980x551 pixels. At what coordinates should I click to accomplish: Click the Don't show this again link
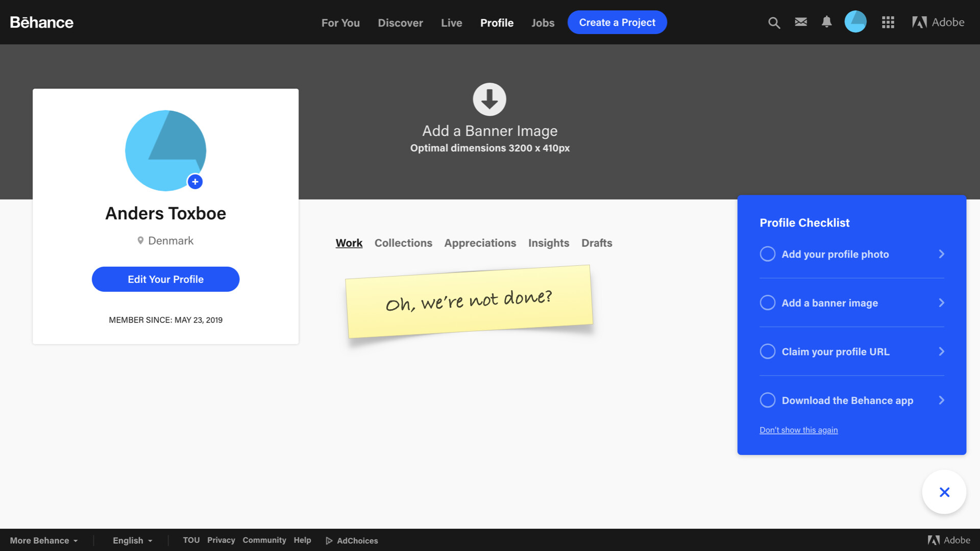pyautogui.click(x=798, y=430)
